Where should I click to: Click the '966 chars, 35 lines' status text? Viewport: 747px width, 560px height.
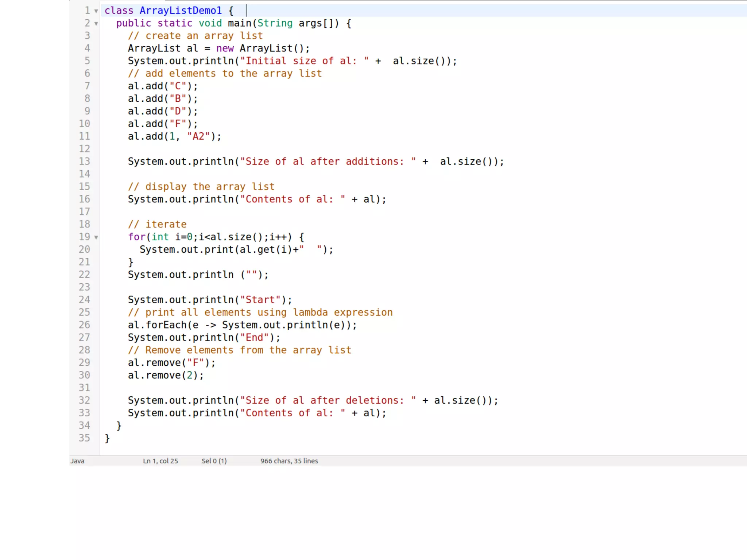[x=289, y=461]
